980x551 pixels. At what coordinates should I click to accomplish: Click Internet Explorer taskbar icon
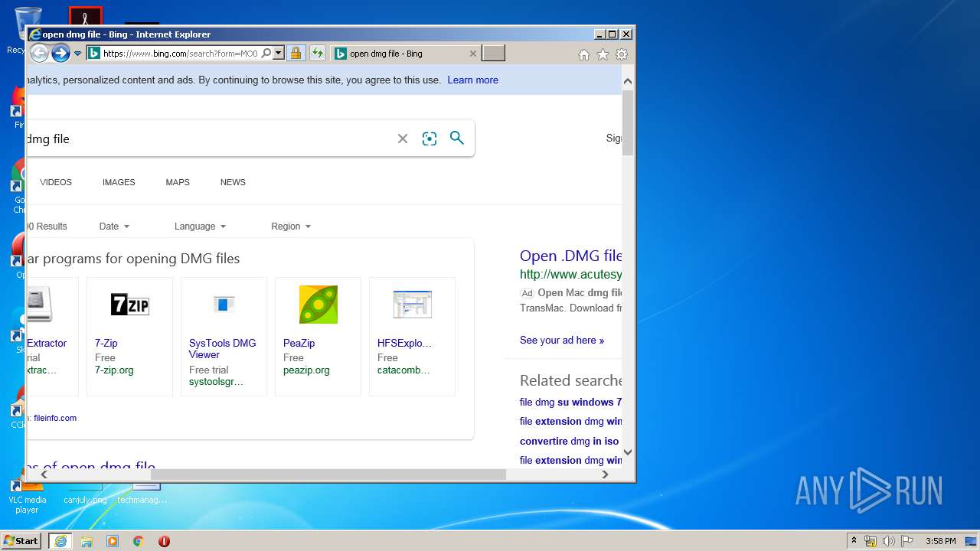coord(60,540)
